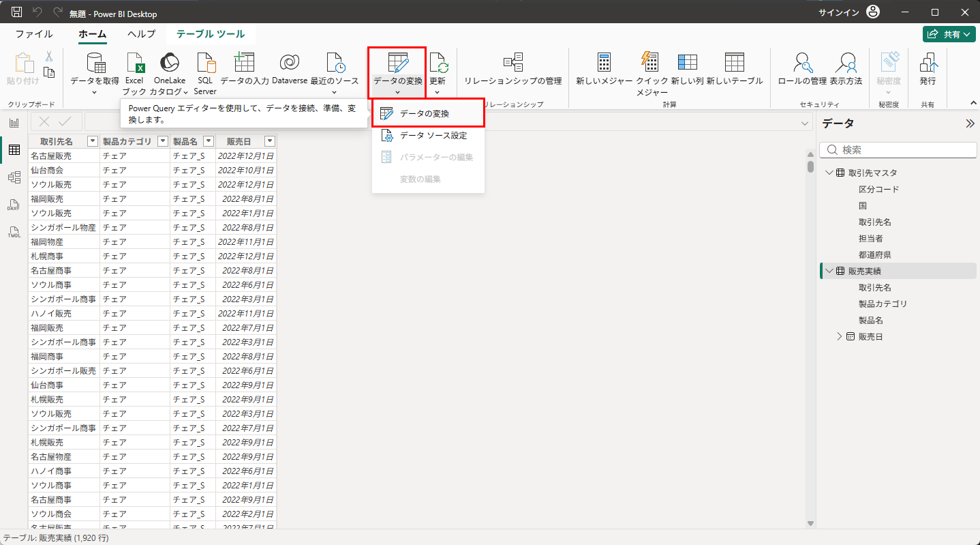Import an Excel ブック
Screen dimensions: 980x545
135,73
